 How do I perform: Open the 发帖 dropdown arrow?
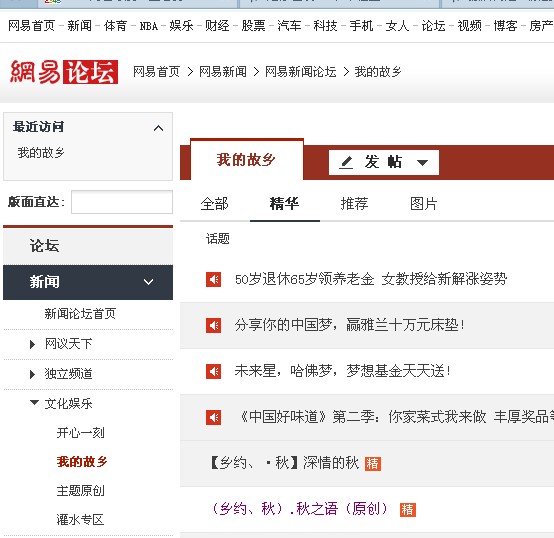pos(422,162)
